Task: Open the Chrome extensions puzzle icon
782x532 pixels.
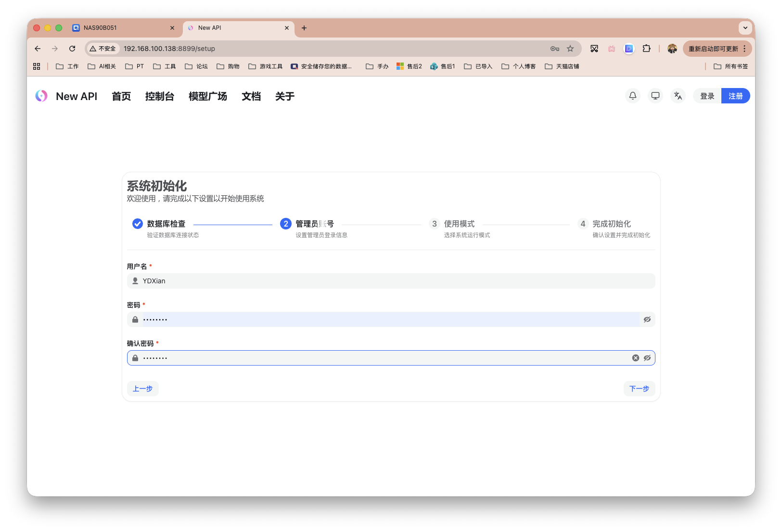Action: (x=647, y=48)
